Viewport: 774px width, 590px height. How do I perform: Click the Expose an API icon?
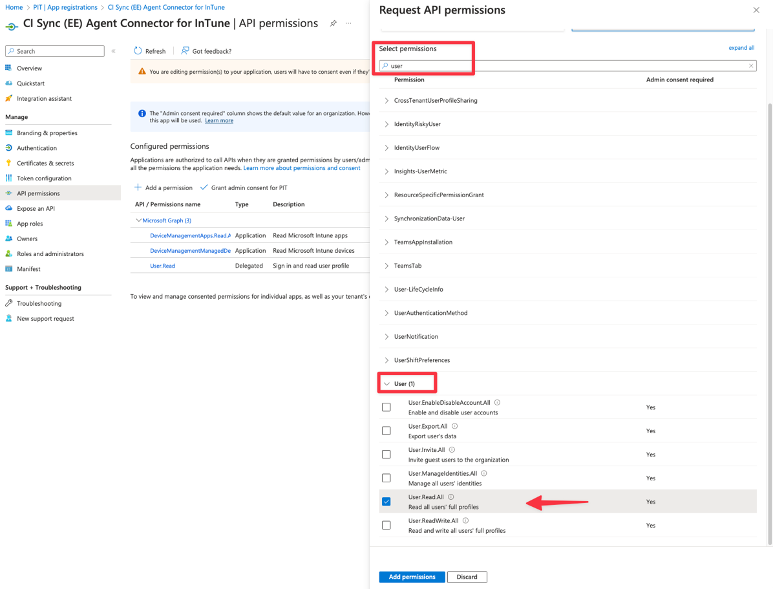tap(8, 208)
